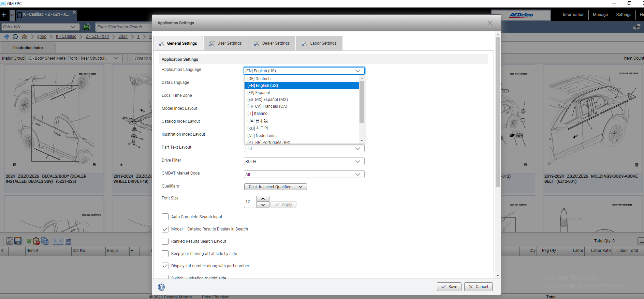Click the green car VIN lookup icon
The height and width of the screenshot is (299, 644).
click(87, 27)
